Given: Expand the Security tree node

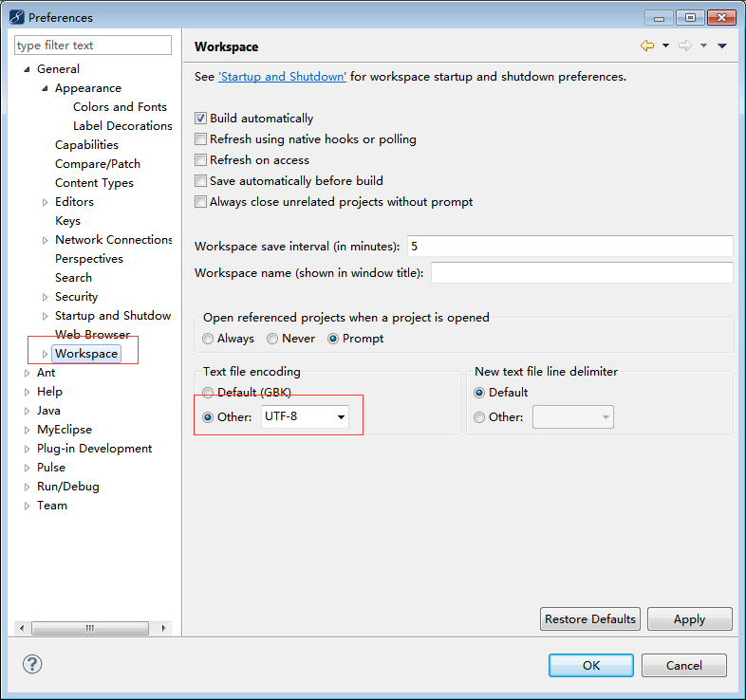Looking at the screenshot, I should [45, 297].
